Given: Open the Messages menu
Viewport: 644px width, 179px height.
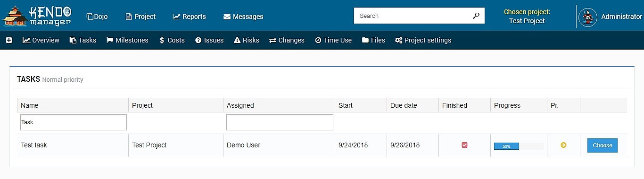Looking at the screenshot, I should click(x=243, y=17).
